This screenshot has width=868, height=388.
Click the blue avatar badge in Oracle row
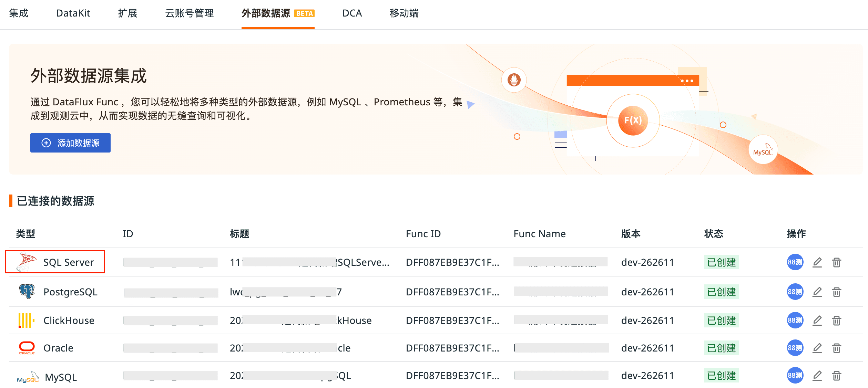coord(795,348)
